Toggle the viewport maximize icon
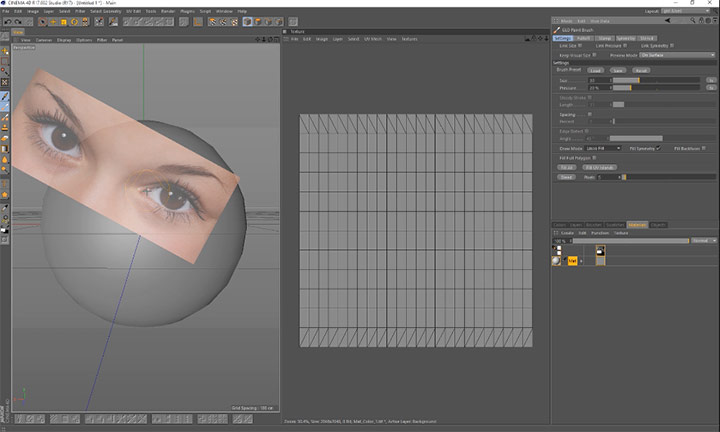The height and width of the screenshot is (432, 720). (x=276, y=39)
